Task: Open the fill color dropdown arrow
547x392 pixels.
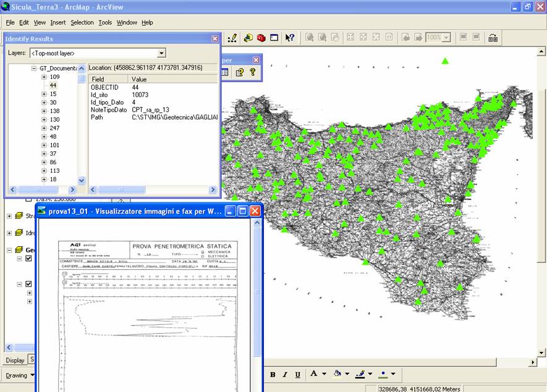Action: coord(347,374)
